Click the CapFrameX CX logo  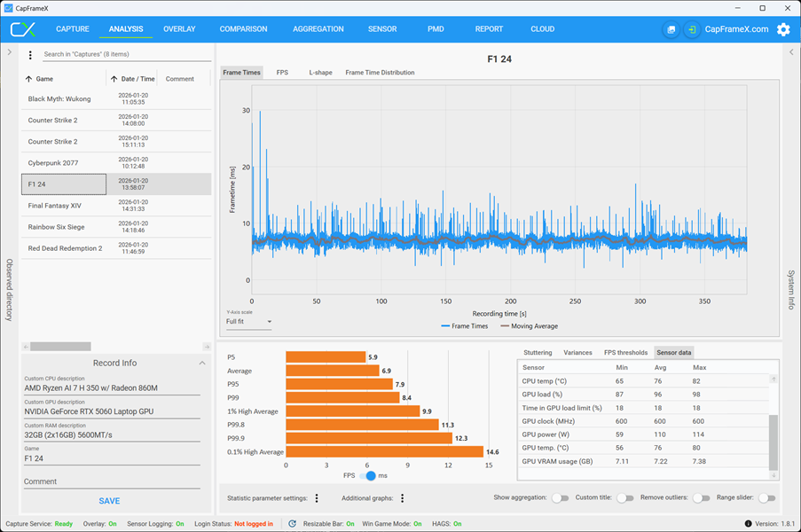[23, 29]
